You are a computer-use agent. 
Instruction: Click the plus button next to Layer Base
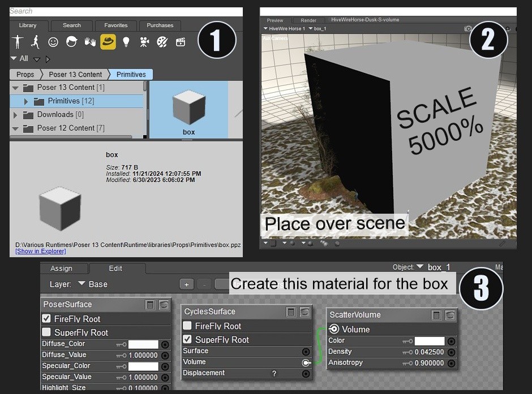pyautogui.click(x=186, y=284)
